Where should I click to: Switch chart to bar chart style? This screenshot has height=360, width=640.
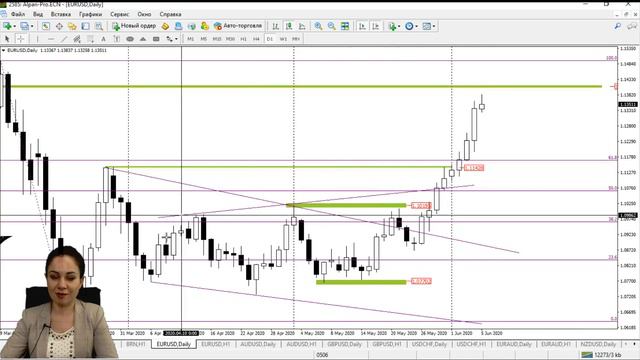point(276,26)
